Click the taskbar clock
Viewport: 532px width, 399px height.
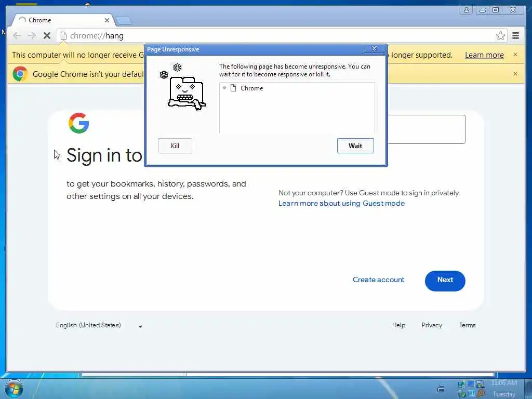pos(504,389)
